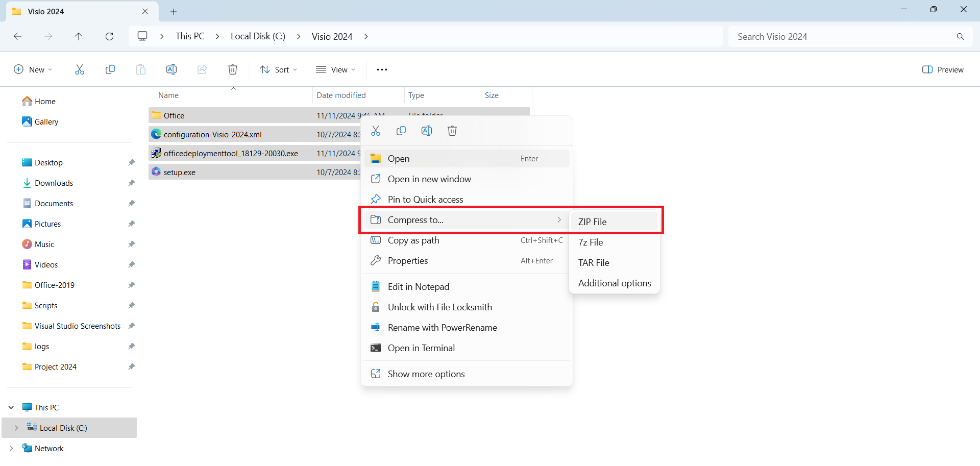The height and width of the screenshot is (466, 980).
Task: Select Unlock with File Locksmith
Action: [x=467, y=307]
